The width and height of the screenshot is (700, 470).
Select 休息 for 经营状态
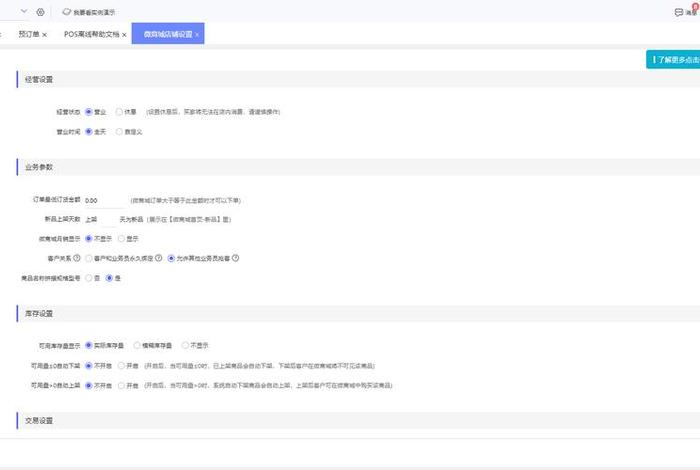tap(120, 112)
